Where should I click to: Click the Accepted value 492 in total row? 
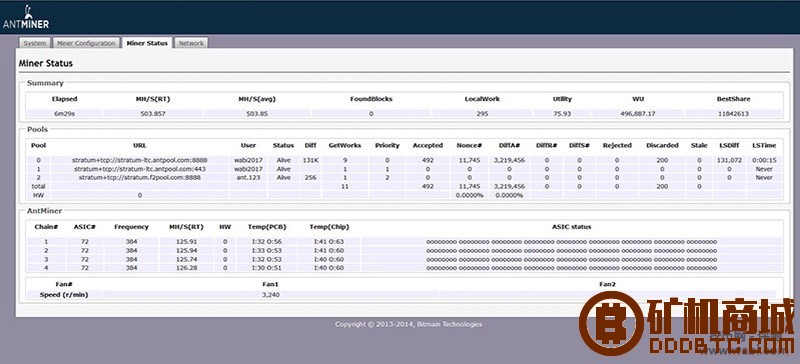428,186
